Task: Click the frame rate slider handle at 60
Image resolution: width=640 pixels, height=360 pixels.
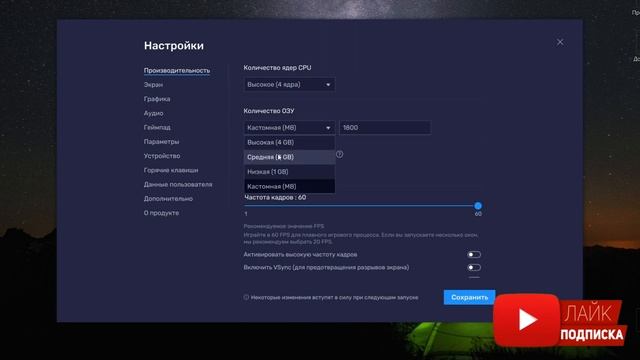Action: coord(478,206)
